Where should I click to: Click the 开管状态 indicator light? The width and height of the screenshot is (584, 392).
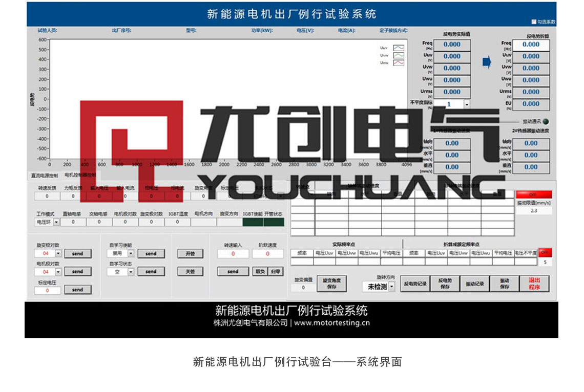coord(274,223)
